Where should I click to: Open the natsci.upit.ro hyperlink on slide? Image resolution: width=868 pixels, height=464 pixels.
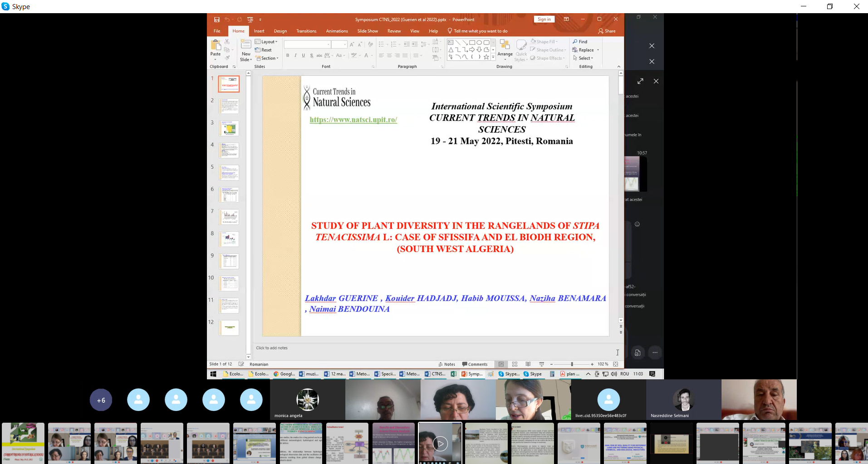[x=353, y=120]
